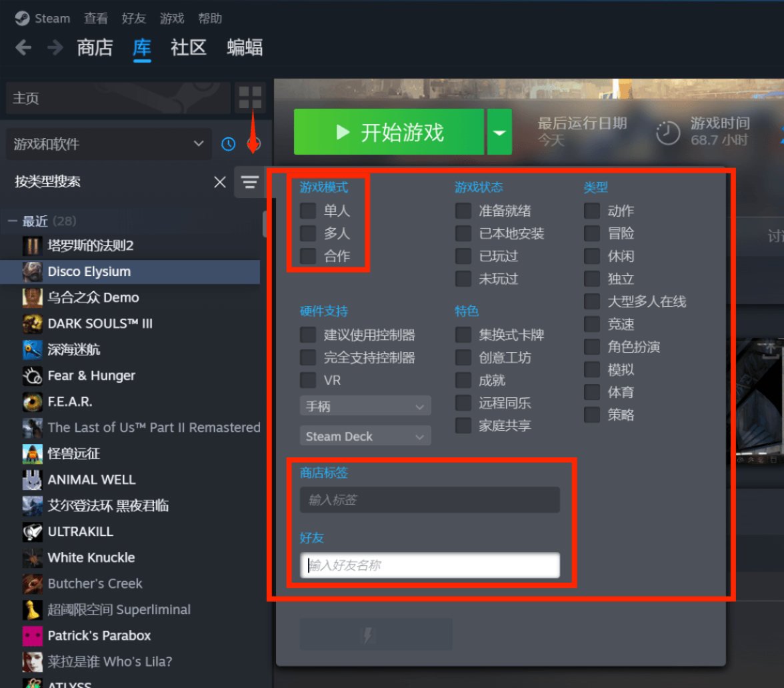Click the lightning bolt button below filters

tap(376, 634)
